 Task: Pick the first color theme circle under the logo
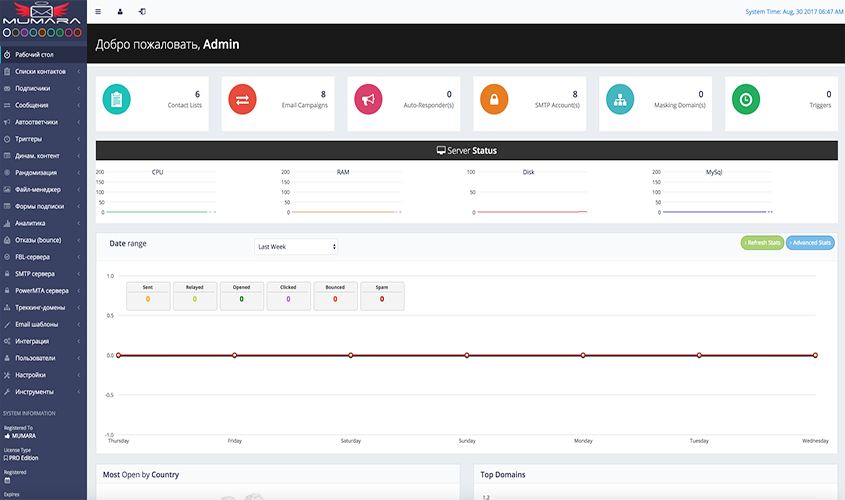click(x=6, y=32)
